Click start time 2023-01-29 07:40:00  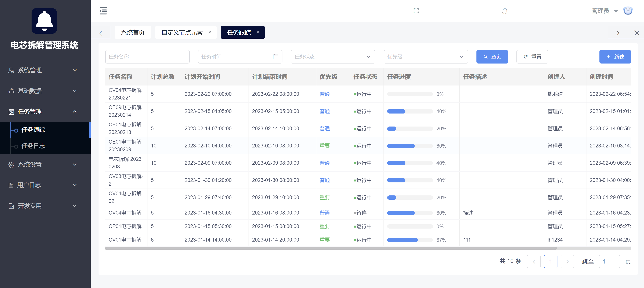[x=208, y=197]
